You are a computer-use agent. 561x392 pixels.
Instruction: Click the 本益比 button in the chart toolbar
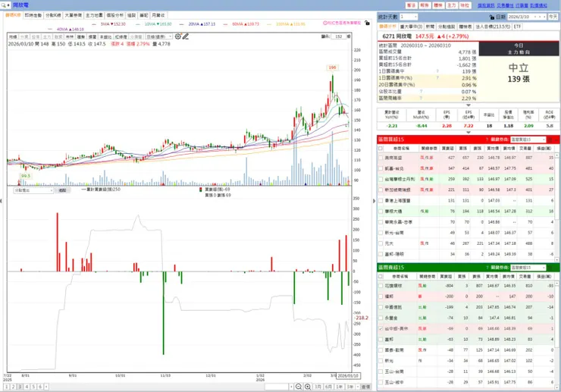point(105,36)
